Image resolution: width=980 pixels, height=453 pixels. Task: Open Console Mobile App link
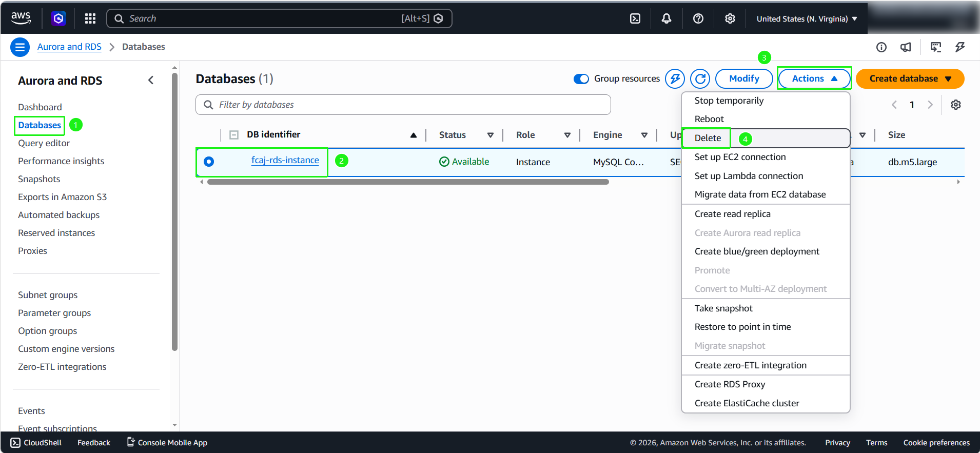coord(167,443)
